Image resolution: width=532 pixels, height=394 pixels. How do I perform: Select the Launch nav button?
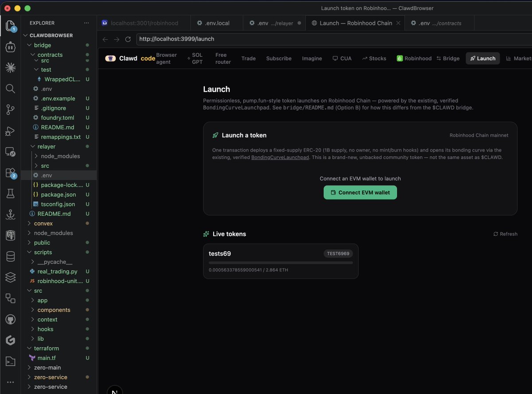[x=483, y=59]
